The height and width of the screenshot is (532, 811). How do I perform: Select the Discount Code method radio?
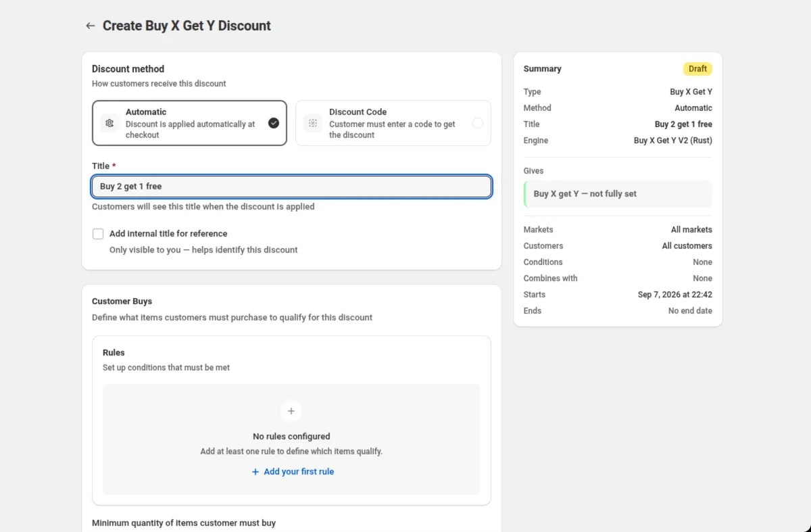click(x=478, y=123)
